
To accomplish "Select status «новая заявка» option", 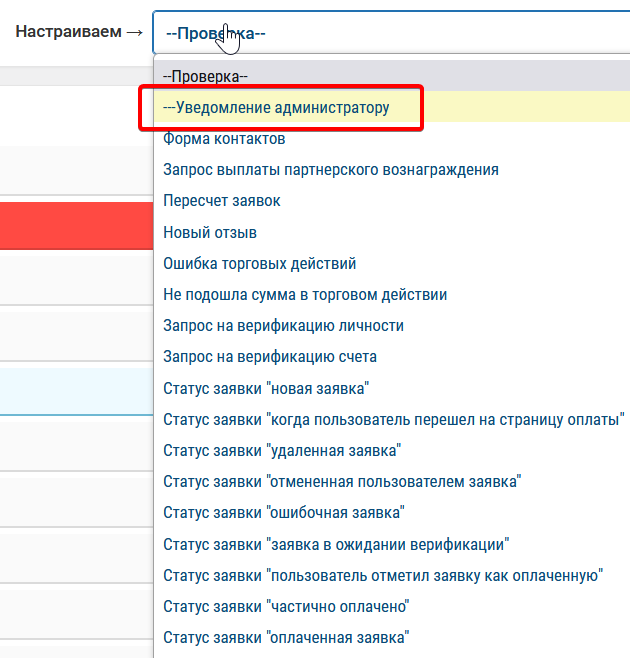I will (x=267, y=388).
